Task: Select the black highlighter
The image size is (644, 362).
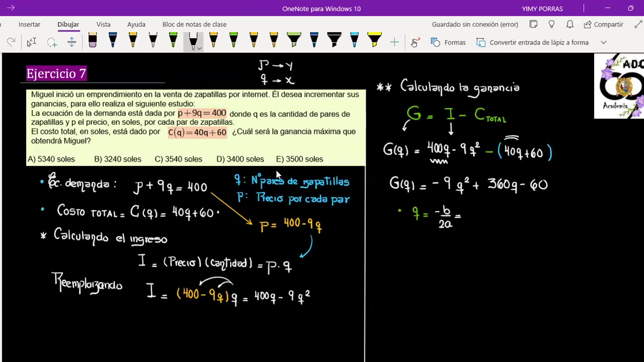Action: pos(334,40)
